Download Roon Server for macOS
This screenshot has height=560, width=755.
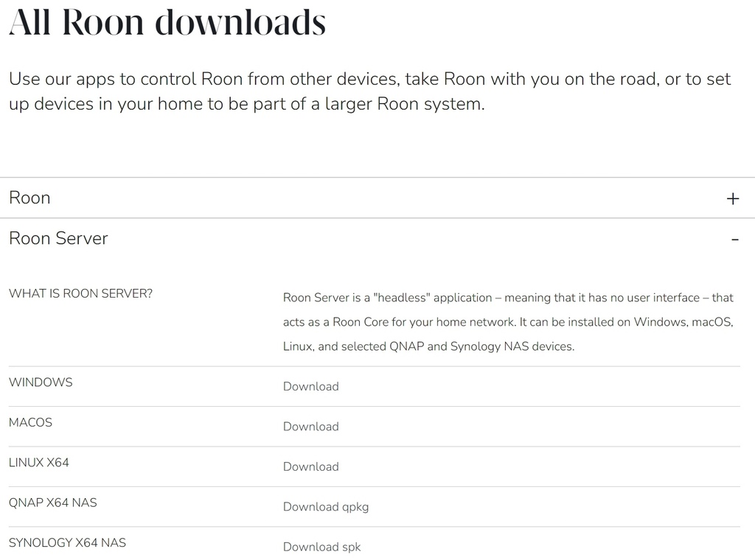coord(310,426)
